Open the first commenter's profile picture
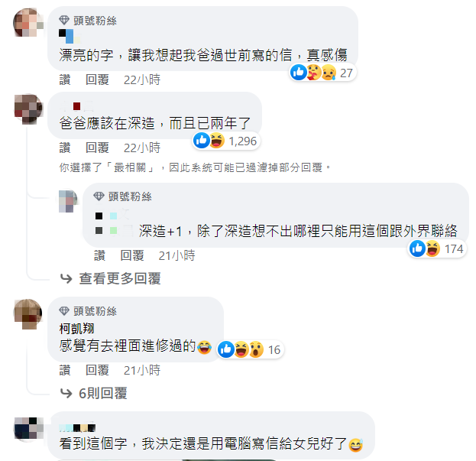Image resolution: width=476 pixels, height=461 pixels. 28,23
